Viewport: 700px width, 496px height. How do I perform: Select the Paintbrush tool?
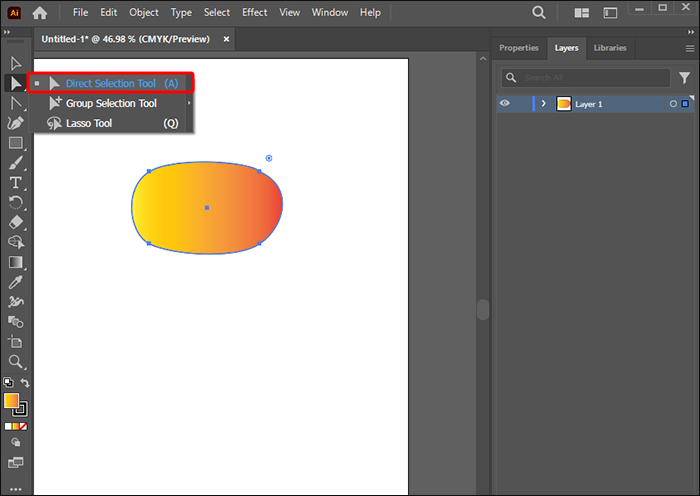click(16, 163)
